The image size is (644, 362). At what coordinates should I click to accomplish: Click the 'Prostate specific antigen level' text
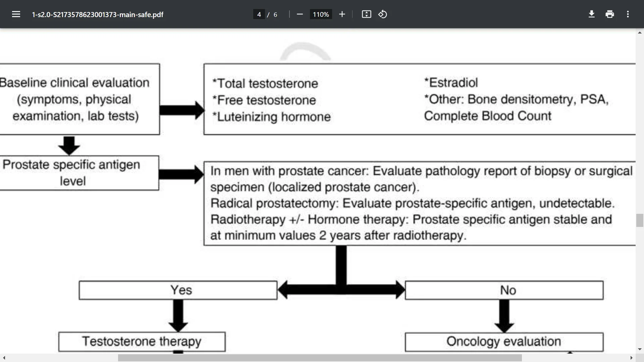(71, 173)
